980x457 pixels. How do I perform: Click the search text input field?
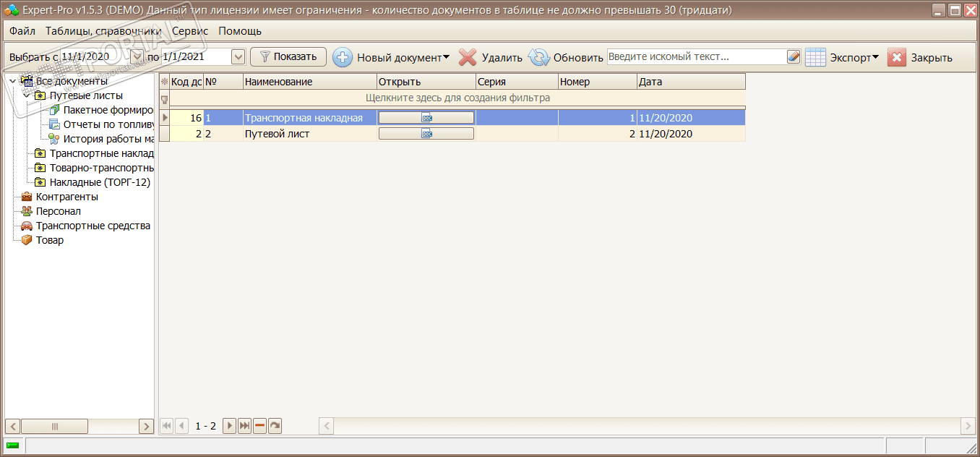point(697,56)
